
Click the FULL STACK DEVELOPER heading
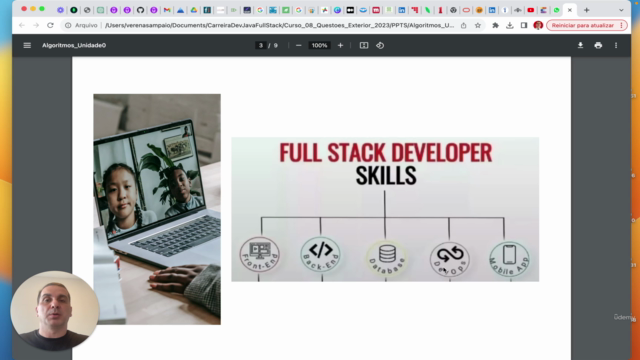coord(386,153)
